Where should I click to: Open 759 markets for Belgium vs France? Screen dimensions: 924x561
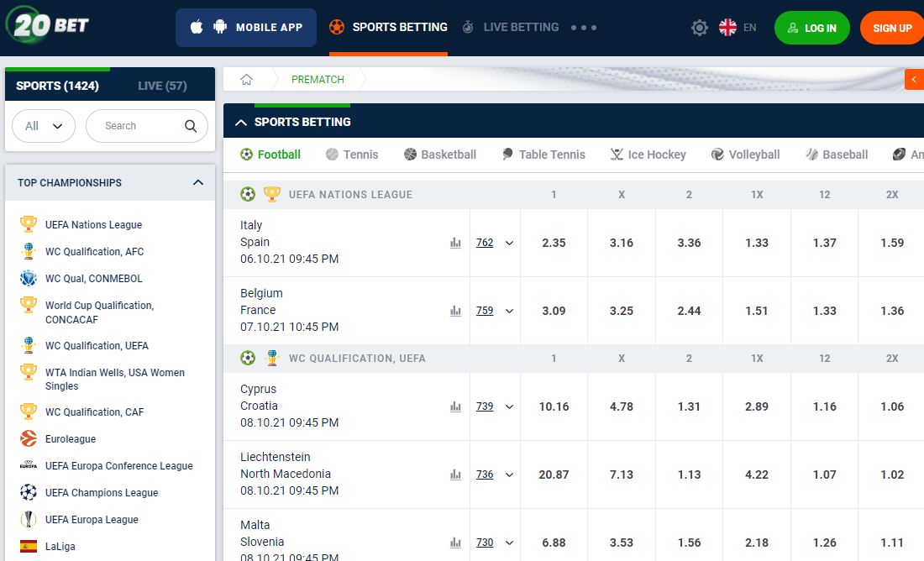(485, 311)
